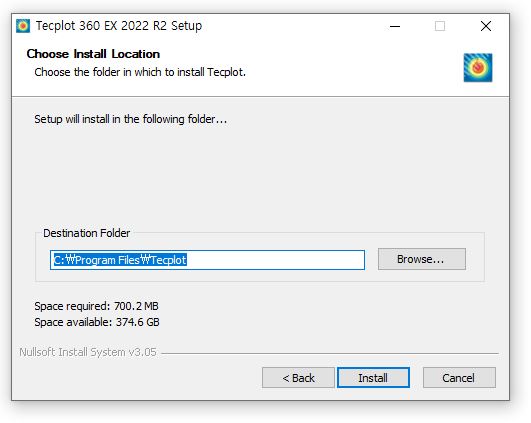Click the Install button
Viewport: 531px width, 423px height.
point(373,378)
